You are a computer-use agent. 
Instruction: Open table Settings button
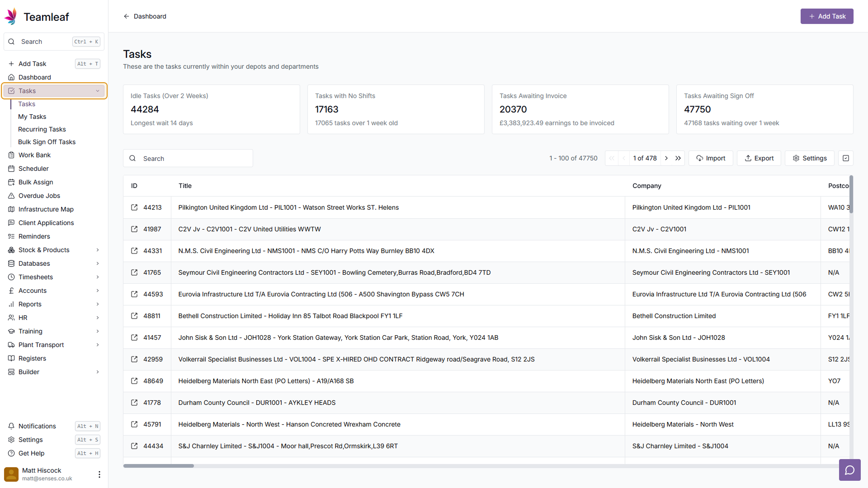810,158
